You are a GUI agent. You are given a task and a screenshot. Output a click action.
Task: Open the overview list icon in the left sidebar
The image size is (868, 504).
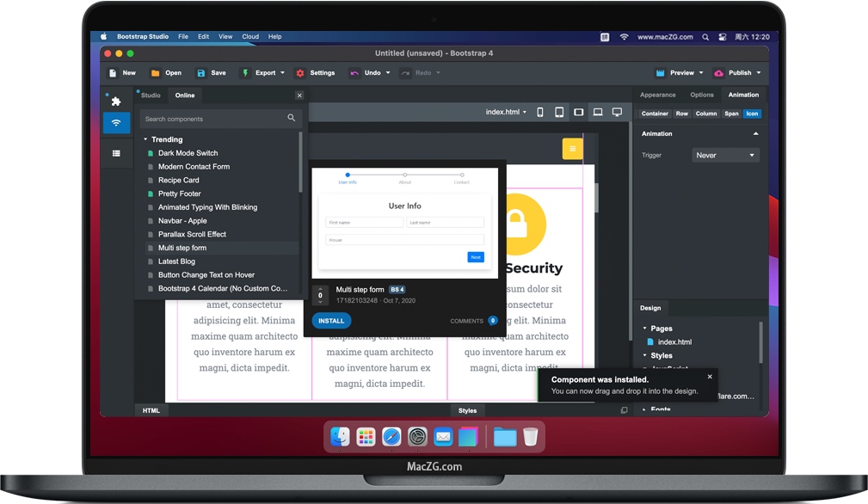116,153
